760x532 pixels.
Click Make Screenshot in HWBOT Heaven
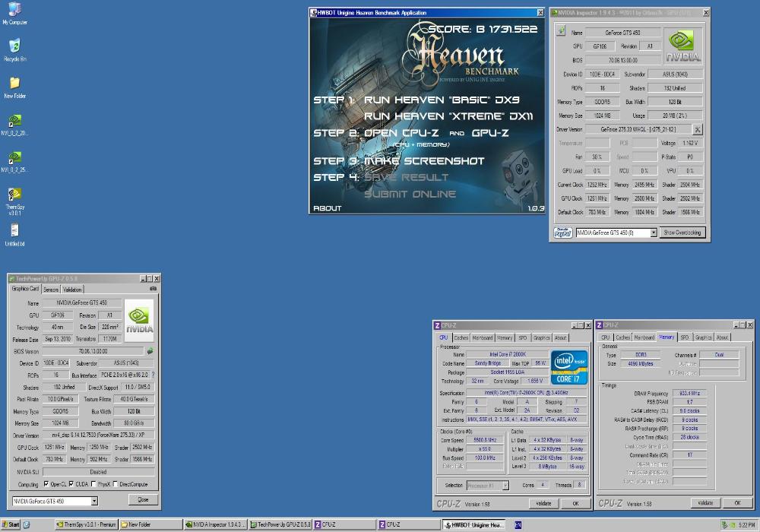pos(424,161)
